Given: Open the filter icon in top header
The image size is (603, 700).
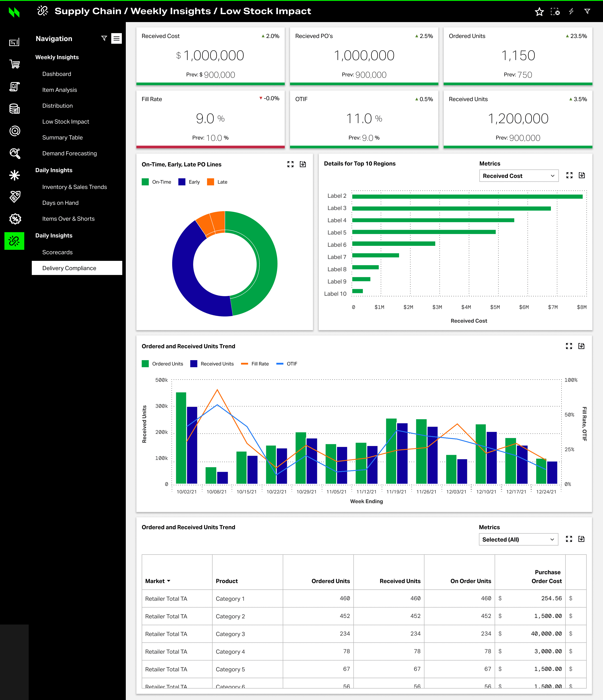Looking at the screenshot, I should pos(588,11).
